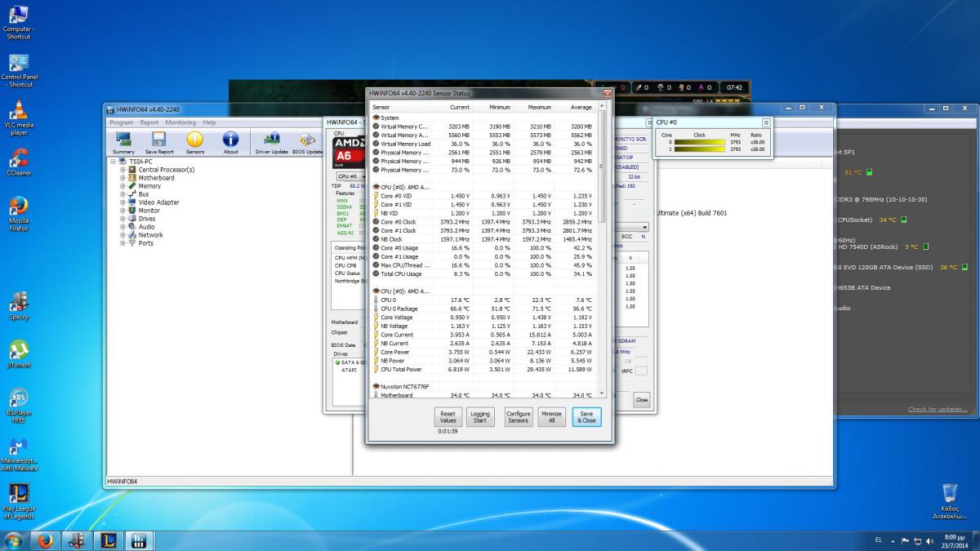Expand the Motherboard tree node

click(122, 178)
